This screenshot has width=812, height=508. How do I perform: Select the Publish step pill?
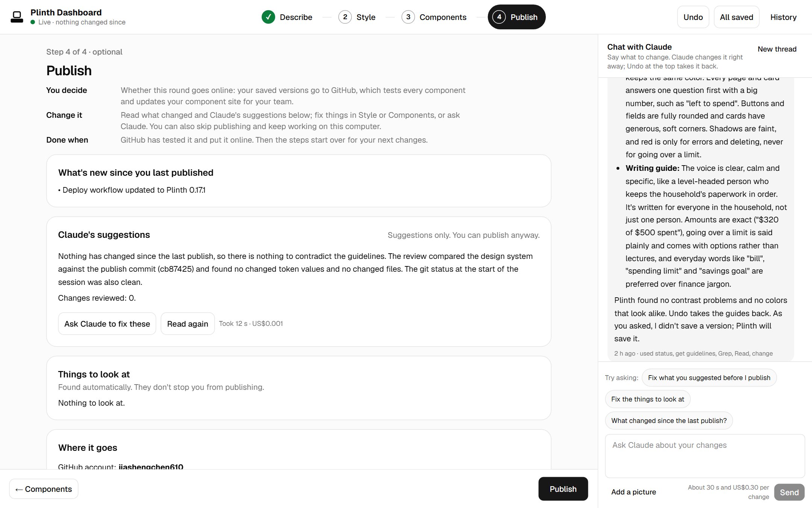517,17
